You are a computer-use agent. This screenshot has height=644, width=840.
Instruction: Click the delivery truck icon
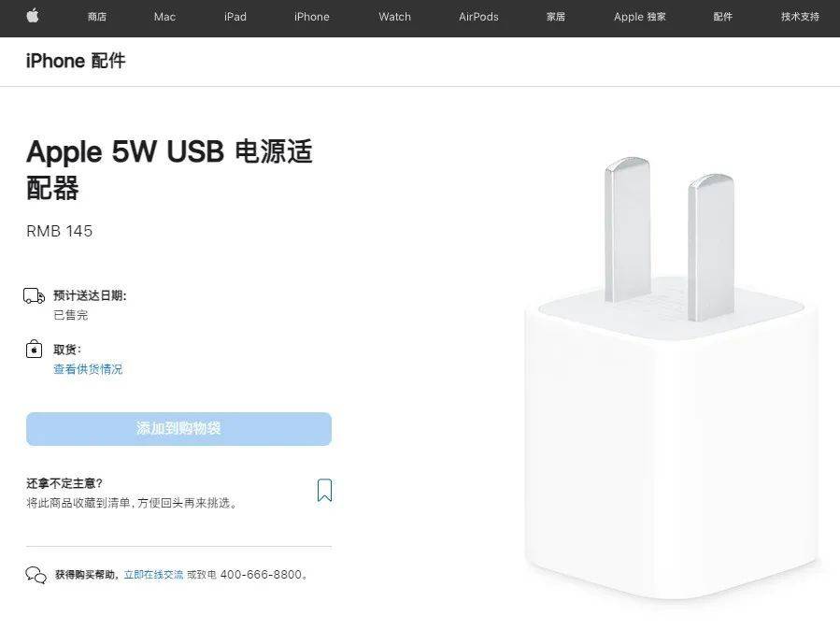(34, 295)
